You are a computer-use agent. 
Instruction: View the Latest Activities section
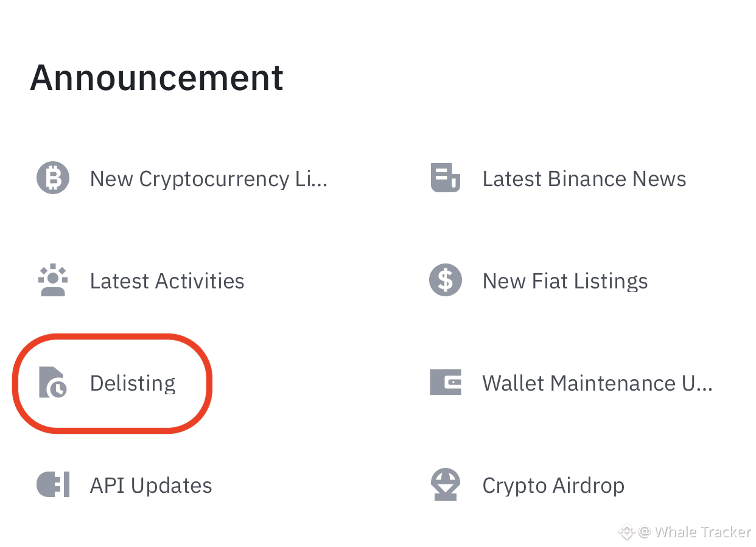pos(167,280)
